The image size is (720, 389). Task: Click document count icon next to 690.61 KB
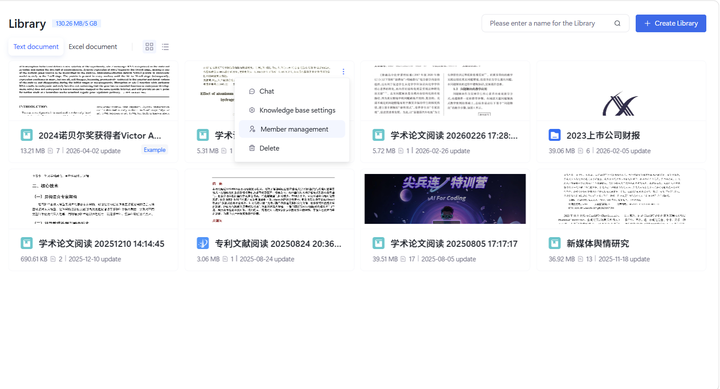tap(53, 259)
